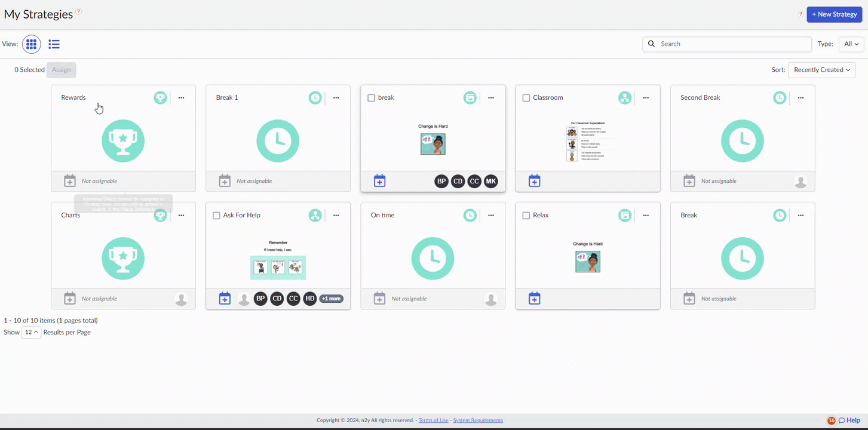Click HD avatar on Ask For Help card
The height and width of the screenshot is (430, 868).
click(309, 299)
